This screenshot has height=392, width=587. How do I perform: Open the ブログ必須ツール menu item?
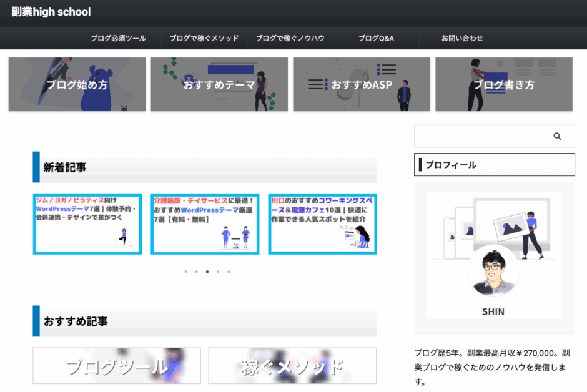[x=118, y=38]
